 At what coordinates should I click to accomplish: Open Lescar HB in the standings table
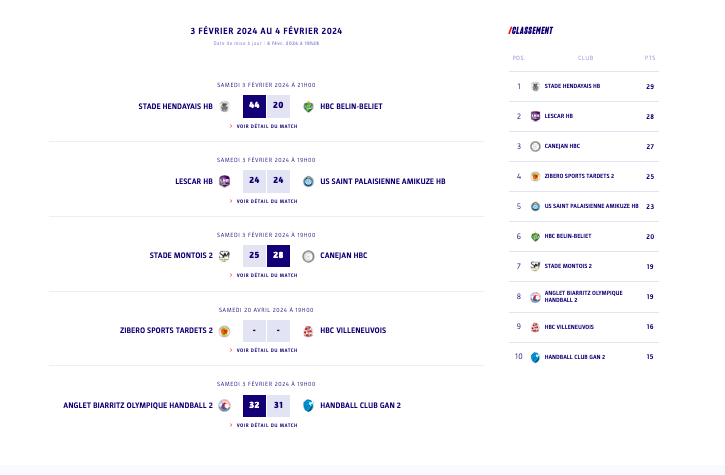point(558,116)
